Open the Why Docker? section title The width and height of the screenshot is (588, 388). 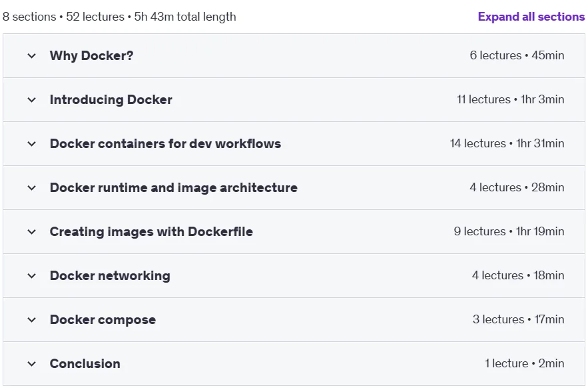click(x=91, y=55)
